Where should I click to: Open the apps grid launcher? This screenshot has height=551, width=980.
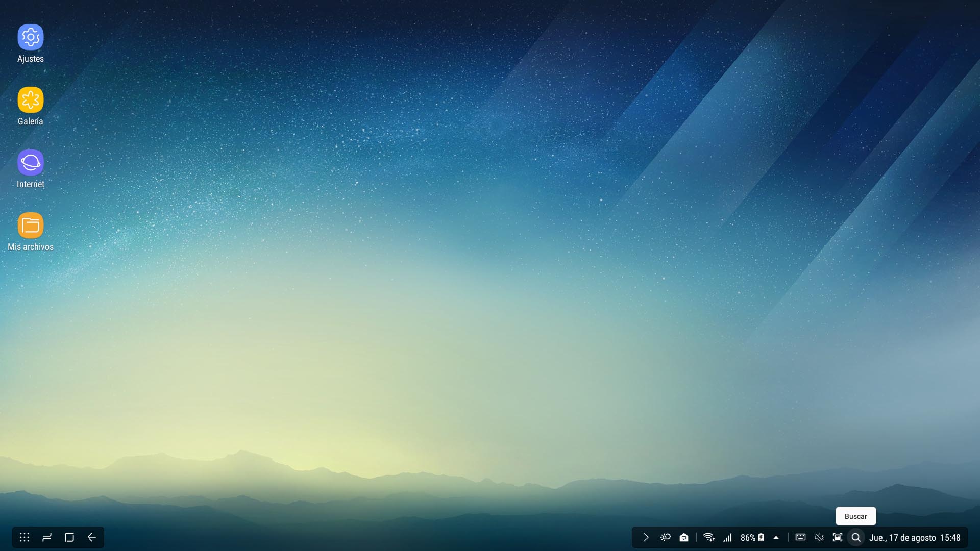(x=24, y=537)
